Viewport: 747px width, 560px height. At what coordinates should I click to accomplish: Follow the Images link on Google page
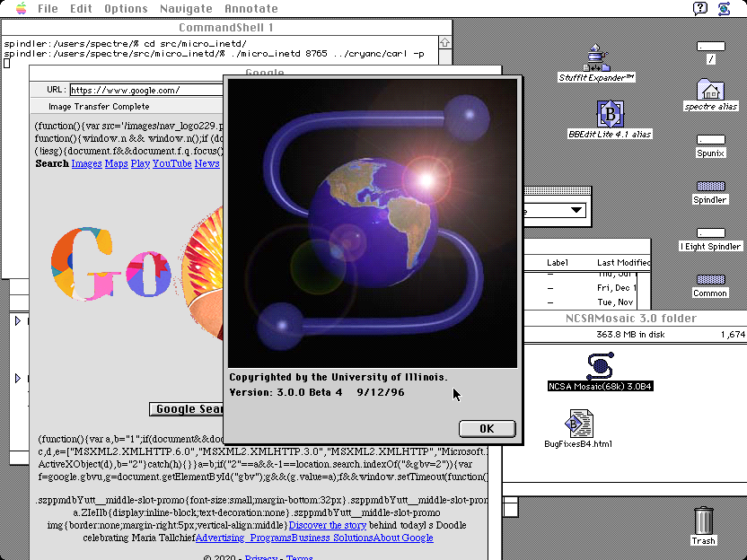click(86, 163)
